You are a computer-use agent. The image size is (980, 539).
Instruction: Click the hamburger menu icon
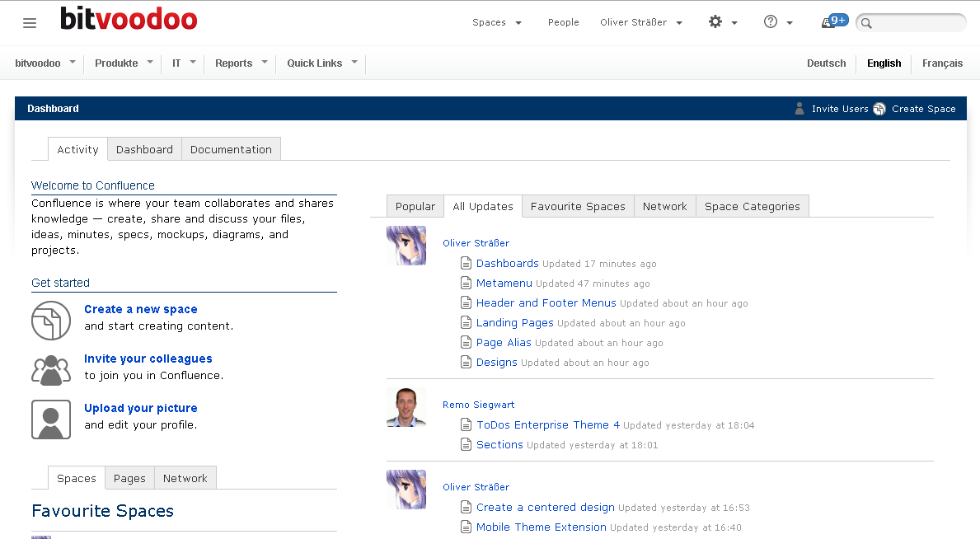30,22
